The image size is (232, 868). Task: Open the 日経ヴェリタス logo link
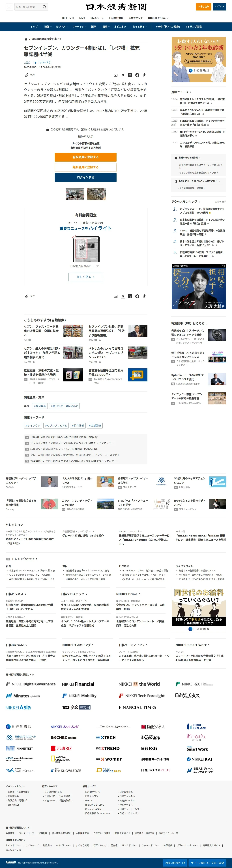(187, 696)
